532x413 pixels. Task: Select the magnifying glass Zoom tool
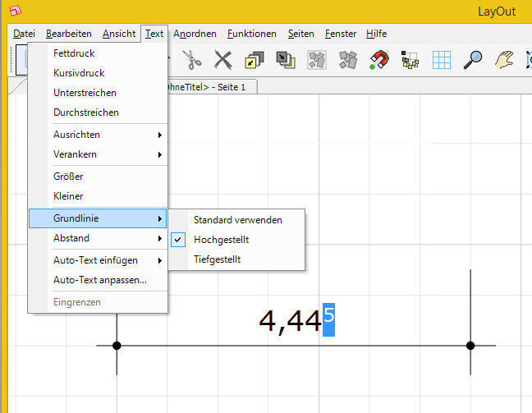473,59
